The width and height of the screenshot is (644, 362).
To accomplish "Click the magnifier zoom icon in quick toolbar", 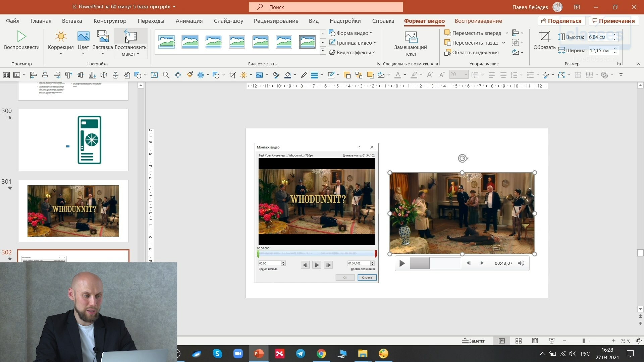I will (x=166, y=75).
